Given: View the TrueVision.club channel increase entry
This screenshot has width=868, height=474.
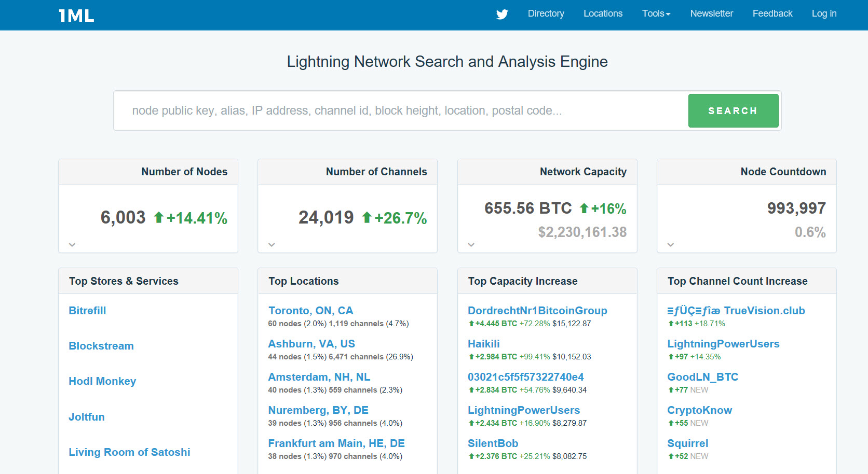Looking at the screenshot, I should point(736,311).
